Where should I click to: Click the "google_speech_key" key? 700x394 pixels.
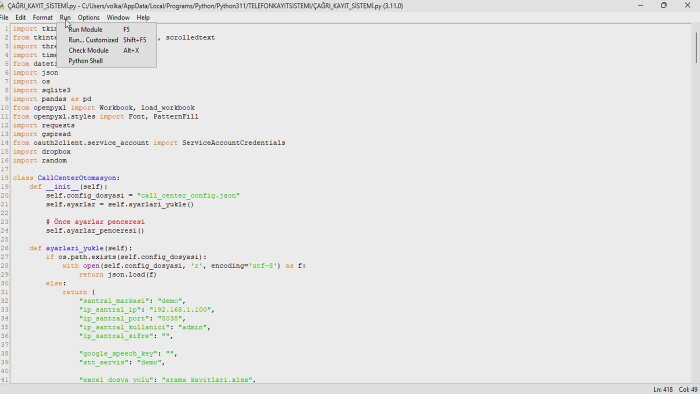[118, 353]
